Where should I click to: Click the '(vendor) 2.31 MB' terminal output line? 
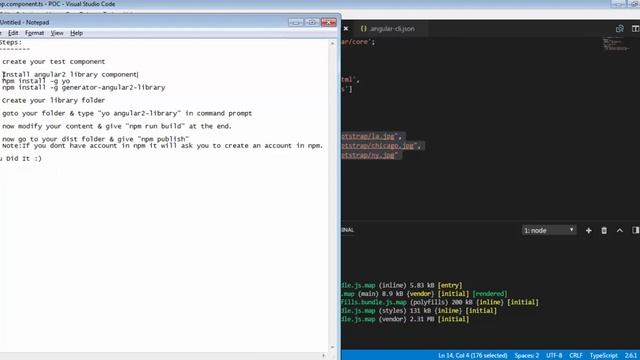pos(405,319)
